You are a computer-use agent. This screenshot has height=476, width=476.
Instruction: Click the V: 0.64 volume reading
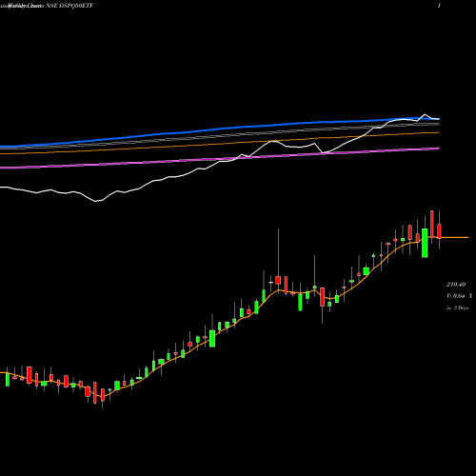pos(456,296)
